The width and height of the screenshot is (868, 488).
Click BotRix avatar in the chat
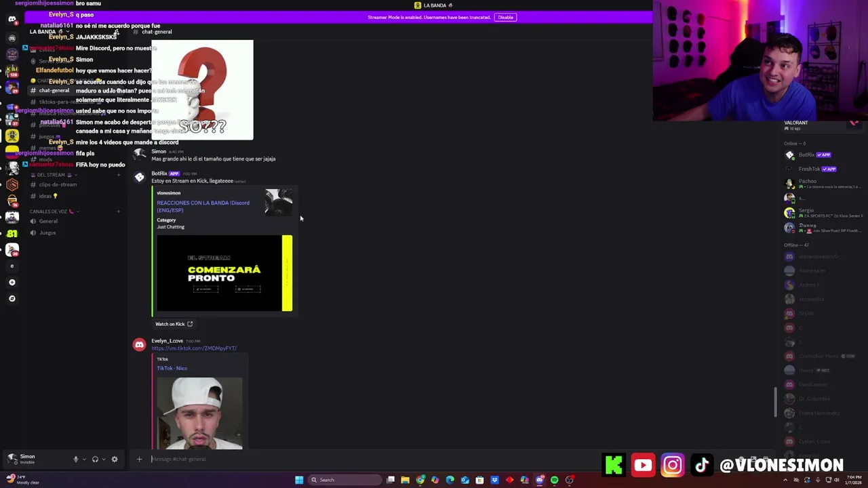point(139,177)
